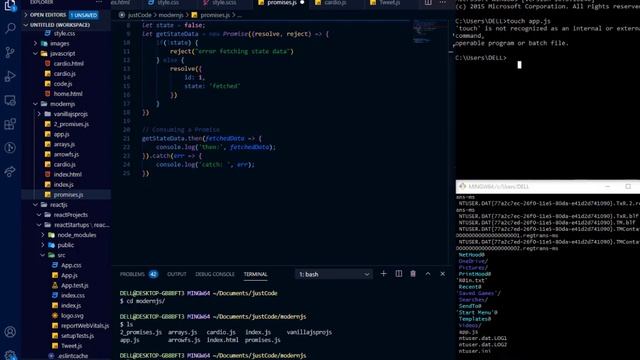Open home.html in the explorer
Screen dimensions: 640x360
point(68,94)
